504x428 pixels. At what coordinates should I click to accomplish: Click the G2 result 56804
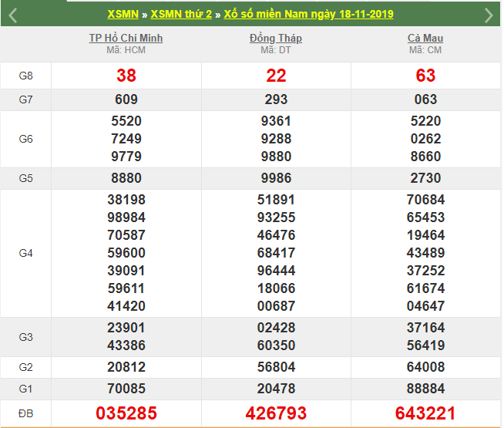pyautogui.click(x=276, y=368)
